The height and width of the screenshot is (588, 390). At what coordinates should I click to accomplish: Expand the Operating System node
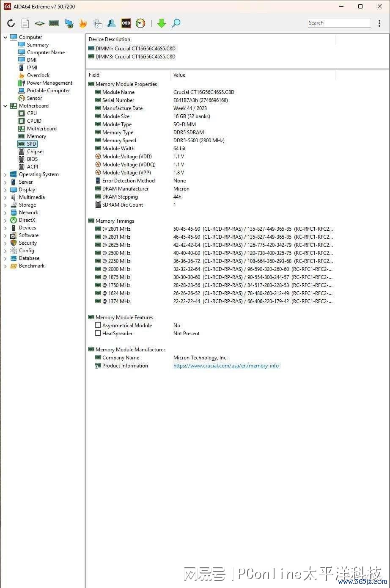tap(5, 174)
